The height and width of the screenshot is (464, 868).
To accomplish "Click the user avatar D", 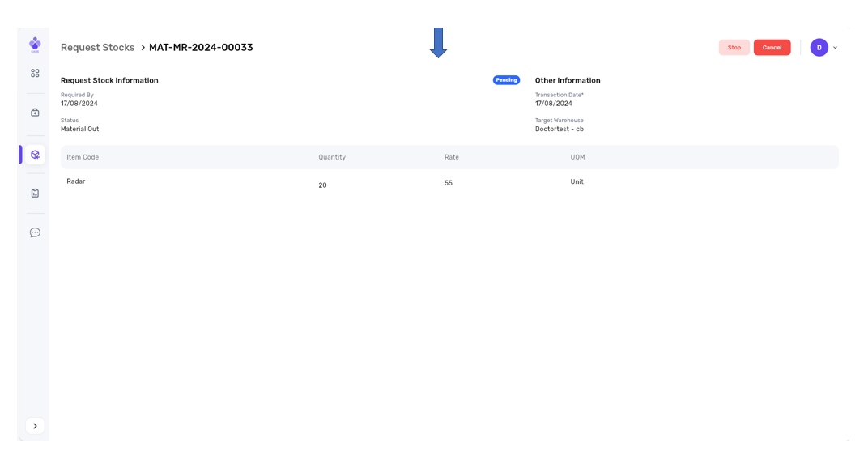I will (819, 48).
